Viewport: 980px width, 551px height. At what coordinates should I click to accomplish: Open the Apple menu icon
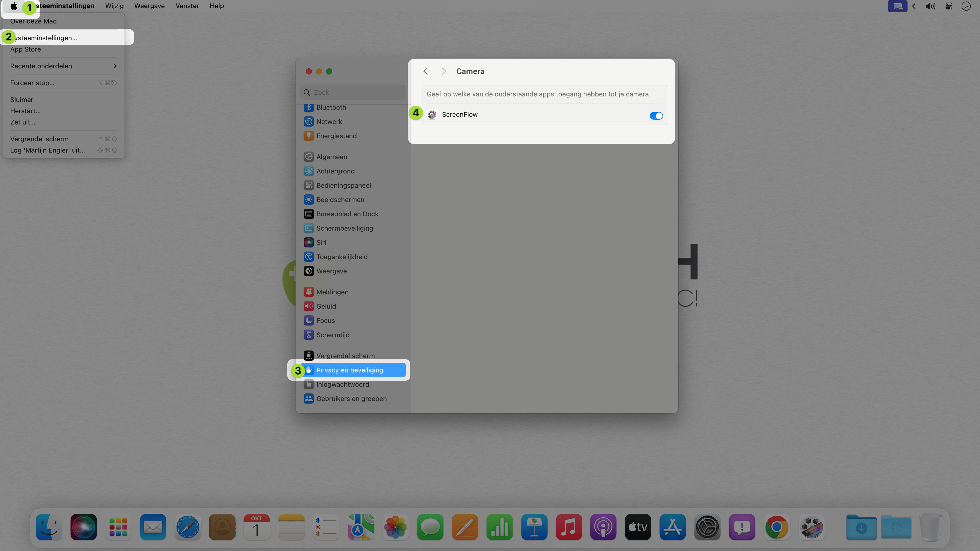(14, 6)
